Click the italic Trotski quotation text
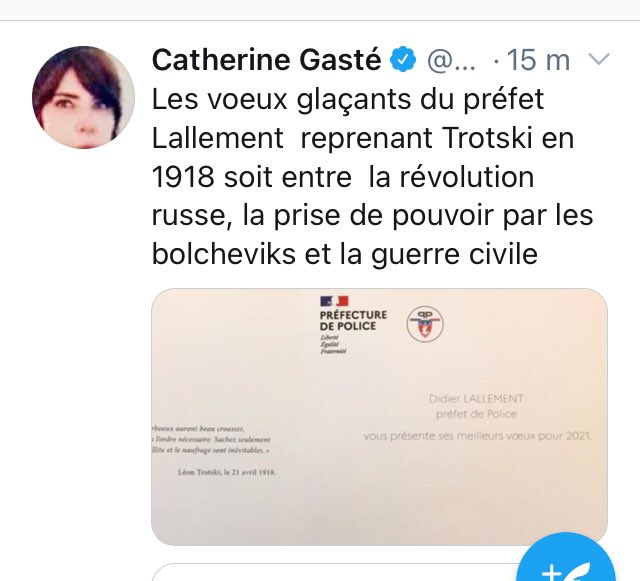640x581 pixels. point(211,440)
